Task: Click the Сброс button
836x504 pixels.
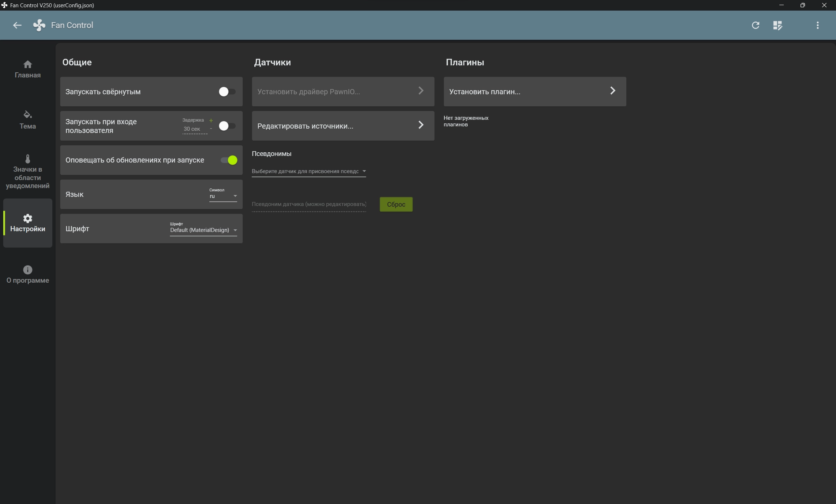Action: [x=396, y=205]
